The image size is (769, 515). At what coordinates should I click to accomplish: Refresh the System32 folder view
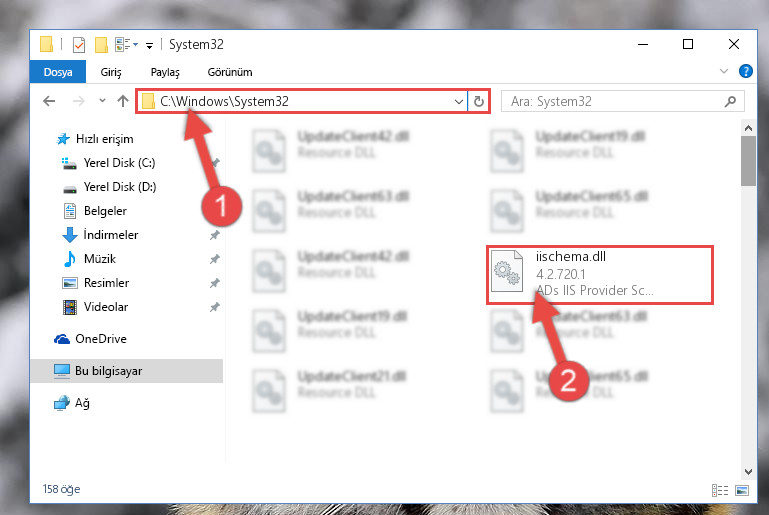coord(479,102)
